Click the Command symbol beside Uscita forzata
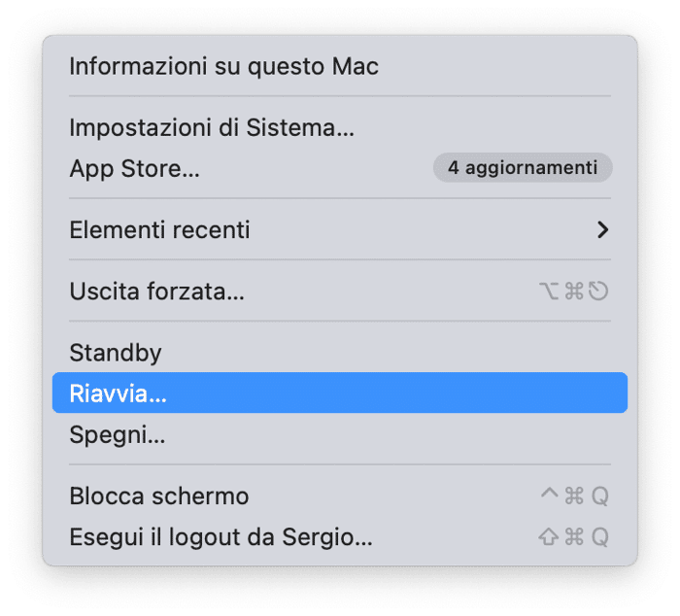The image size is (680, 616). 574,291
